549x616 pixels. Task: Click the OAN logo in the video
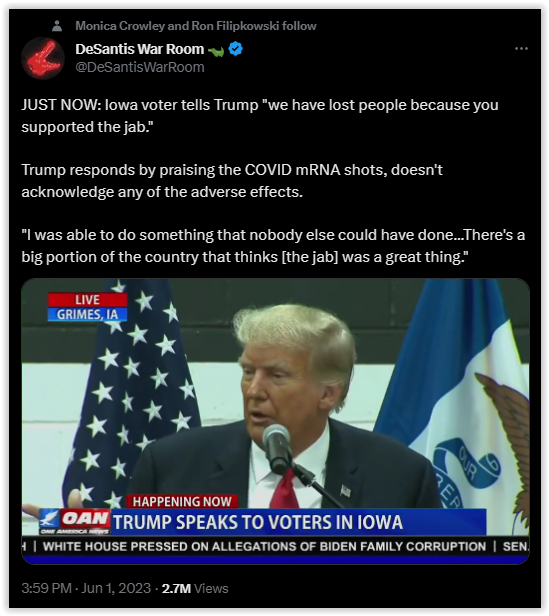click(x=75, y=521)
